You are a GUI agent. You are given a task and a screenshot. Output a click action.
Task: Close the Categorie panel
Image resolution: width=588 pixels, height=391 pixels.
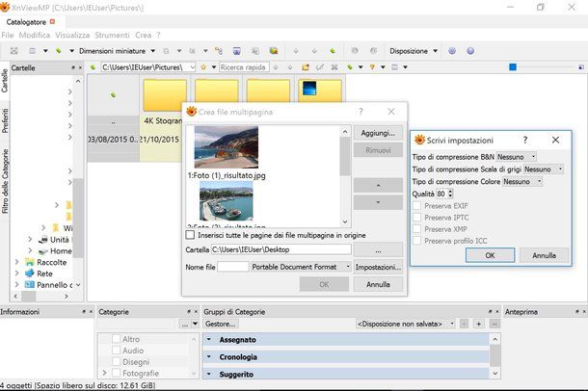196,312
